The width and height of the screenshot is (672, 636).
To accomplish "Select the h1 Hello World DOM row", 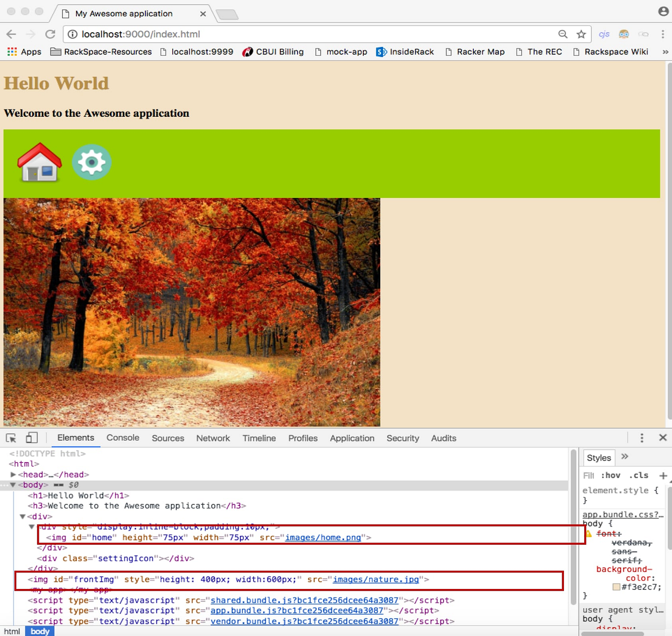I will click(x=78, y=496).
